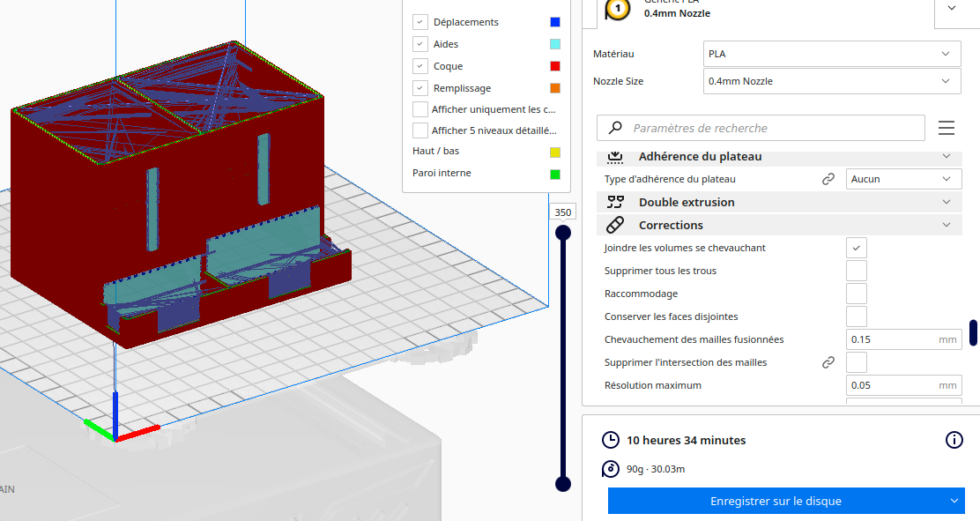Viewport: 980px width, 521px height.
Task: Select the extruder 1 nozzle icon
Action: 618,9
